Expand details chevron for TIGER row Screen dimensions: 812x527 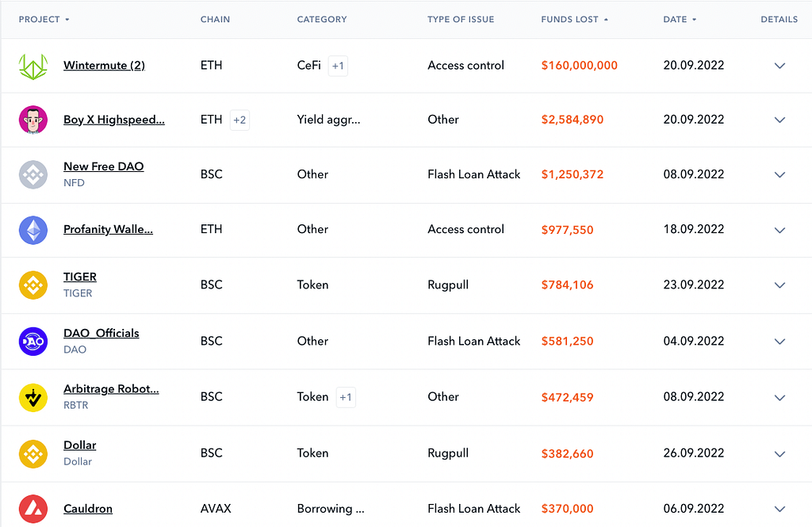point(779,285)
